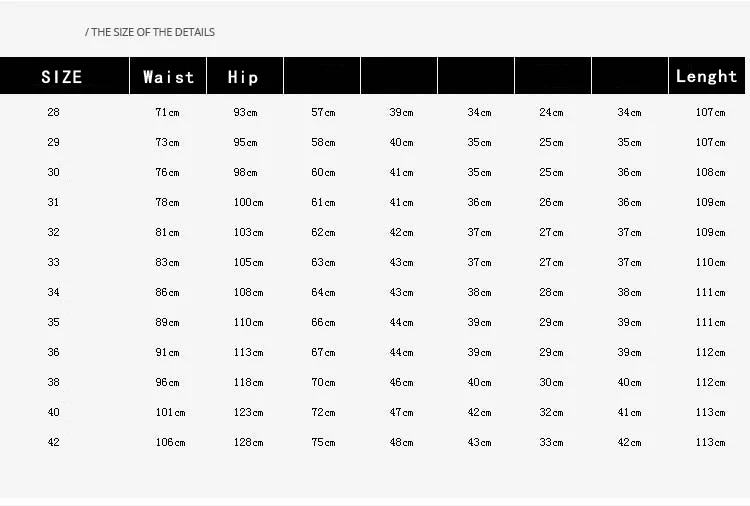This screenshot has height=506, width=750.
Task: Click the 71cm waist value
Action: point(167,112)
